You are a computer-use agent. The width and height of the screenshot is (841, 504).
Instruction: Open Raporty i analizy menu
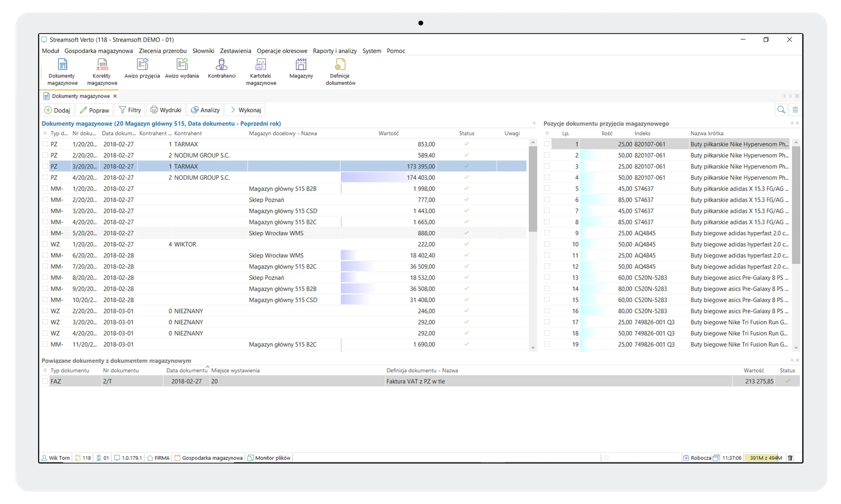click(x=334, y=51)
